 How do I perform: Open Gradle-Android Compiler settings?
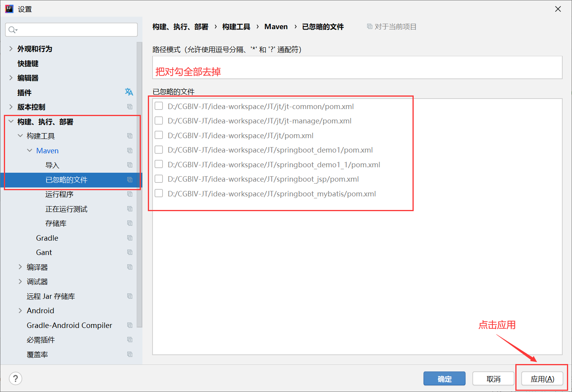click(69, 325)
